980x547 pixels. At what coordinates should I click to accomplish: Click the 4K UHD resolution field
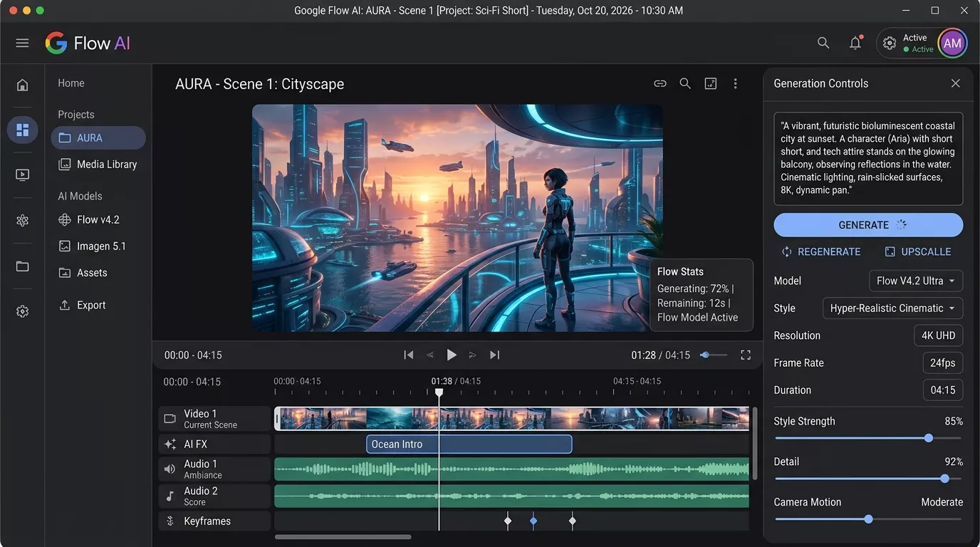pos(938,335)
